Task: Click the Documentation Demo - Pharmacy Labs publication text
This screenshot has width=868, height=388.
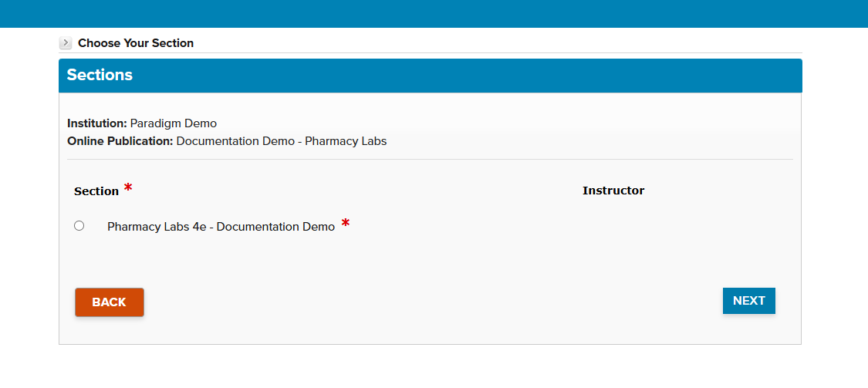Action: [x=282, y=141]
